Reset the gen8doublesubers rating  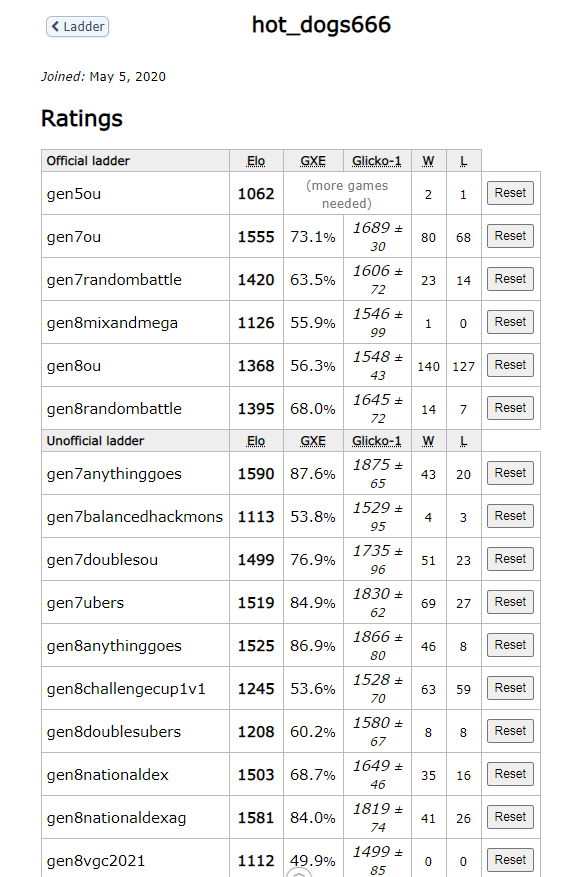pyautogui.click(x=510, y=732)
